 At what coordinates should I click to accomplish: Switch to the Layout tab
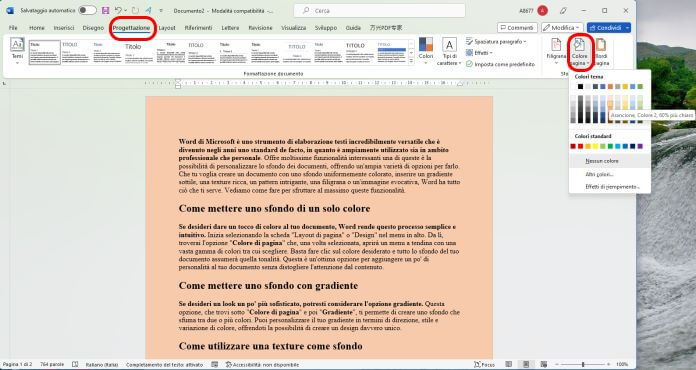(167, 28)
